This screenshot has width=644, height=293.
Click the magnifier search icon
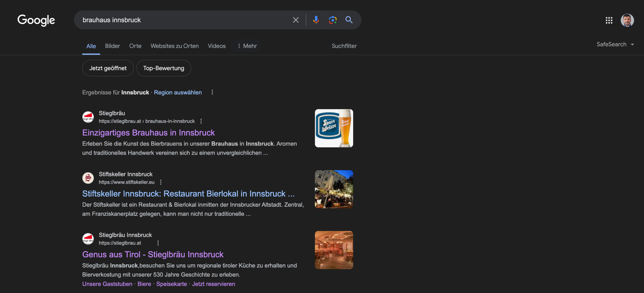tap(349, 20)
